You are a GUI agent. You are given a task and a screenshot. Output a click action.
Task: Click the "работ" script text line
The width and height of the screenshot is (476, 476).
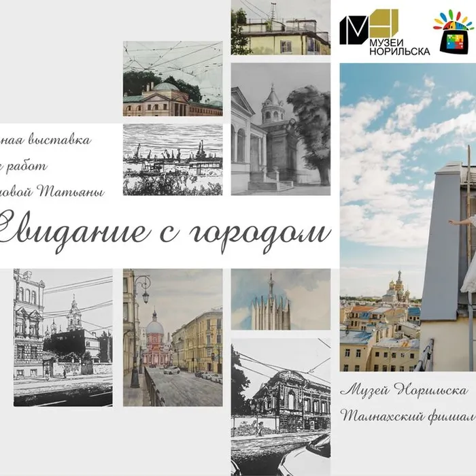pyautogui.click(x=24, y=166)
